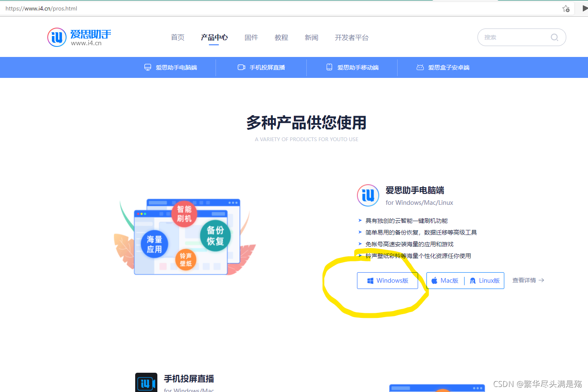Select the 产品中心 navigation item
Image resolution: width=588 pixels, height=392 pixels.
tap(214, 37)
